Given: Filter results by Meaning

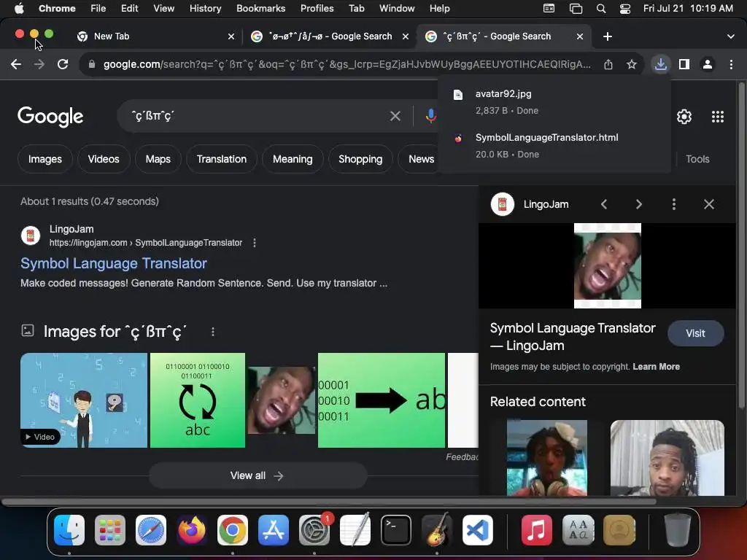Looking at the screenshot, I should tap(293, 159).
